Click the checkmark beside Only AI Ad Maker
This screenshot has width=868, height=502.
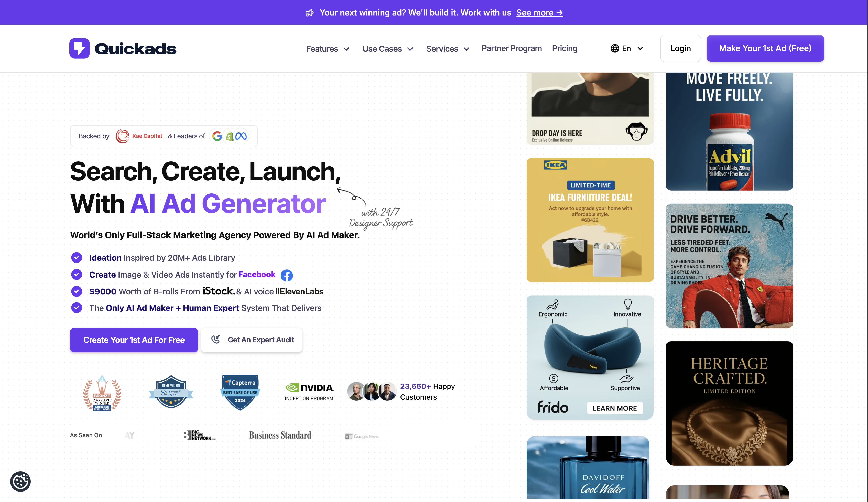point(77,308)
